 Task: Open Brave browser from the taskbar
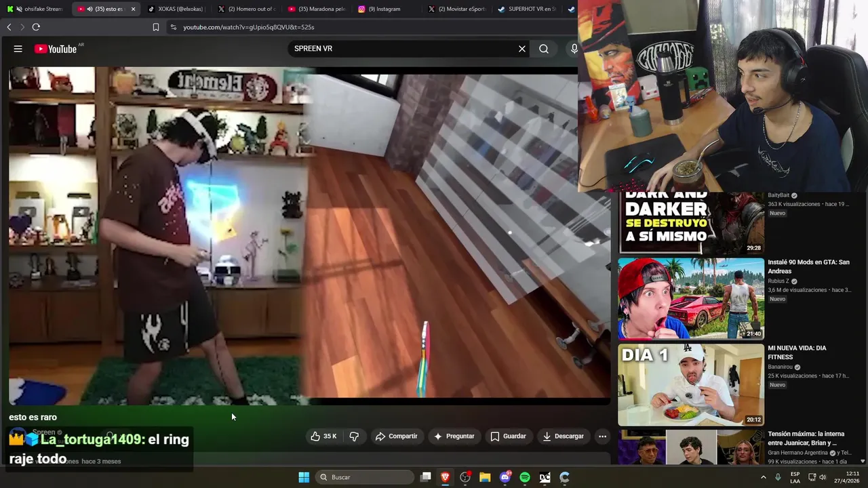446,477
